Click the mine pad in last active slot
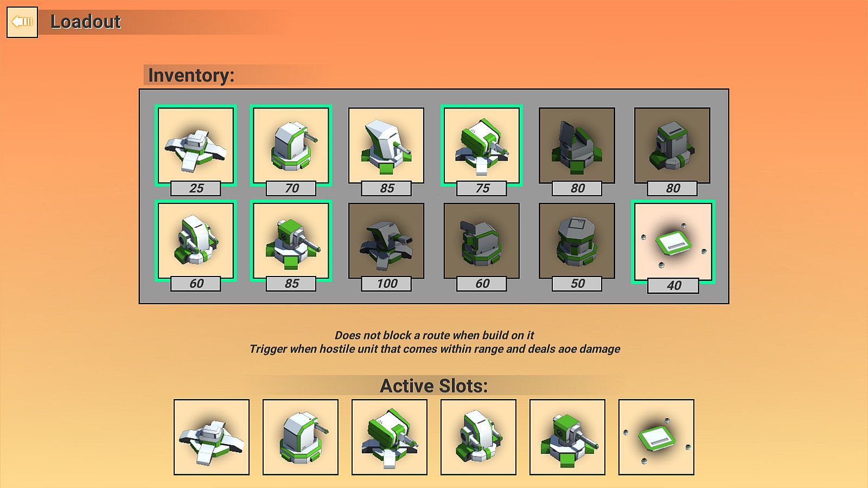Screen dimensions: 868x488 656,437
